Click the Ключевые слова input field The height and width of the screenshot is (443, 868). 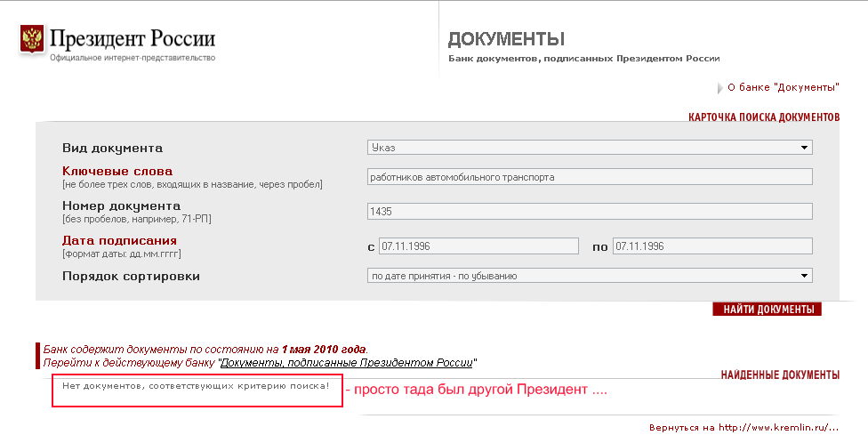(x=590, y=177)
